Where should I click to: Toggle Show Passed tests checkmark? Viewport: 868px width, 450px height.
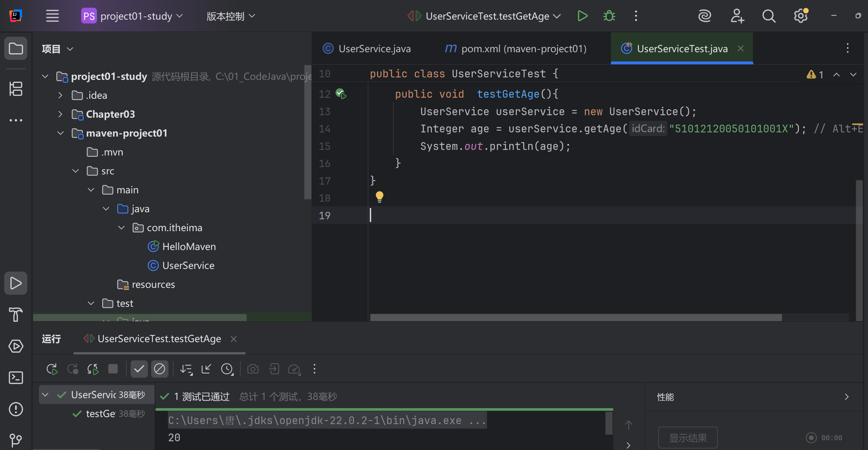139,369
